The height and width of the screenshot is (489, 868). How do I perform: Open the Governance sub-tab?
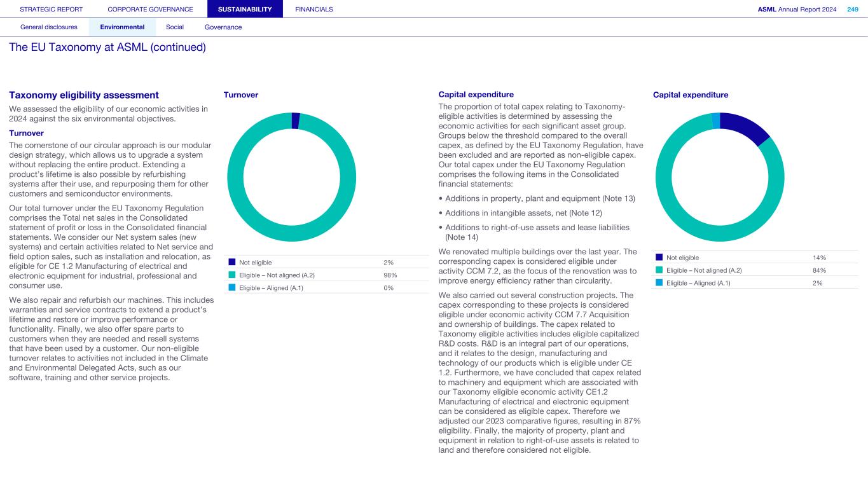[223, 27]
